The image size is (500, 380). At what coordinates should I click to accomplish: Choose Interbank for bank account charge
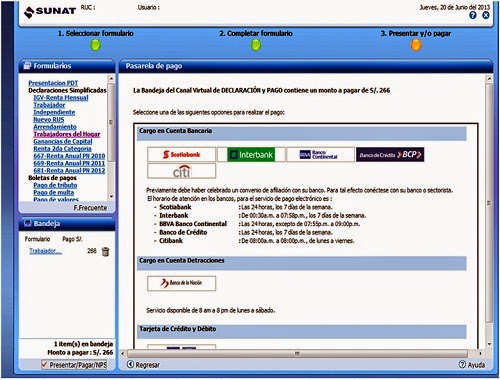(x=251, y=155)
